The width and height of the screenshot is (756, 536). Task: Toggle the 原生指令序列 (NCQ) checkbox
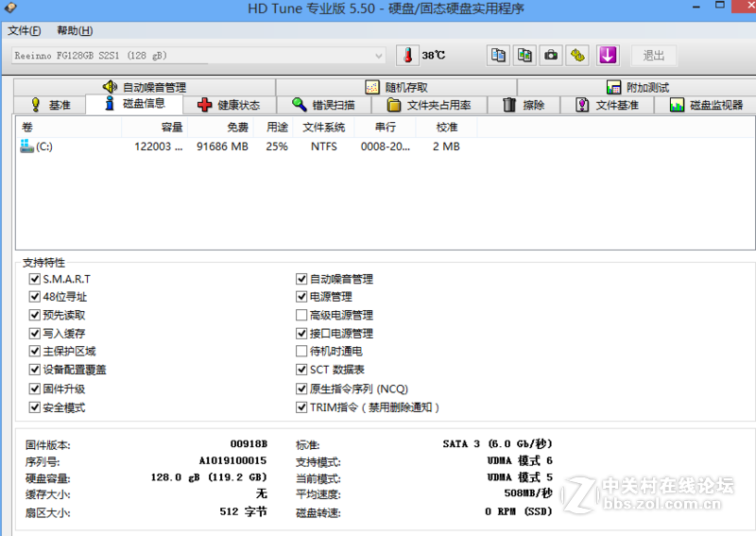(301, 389)
